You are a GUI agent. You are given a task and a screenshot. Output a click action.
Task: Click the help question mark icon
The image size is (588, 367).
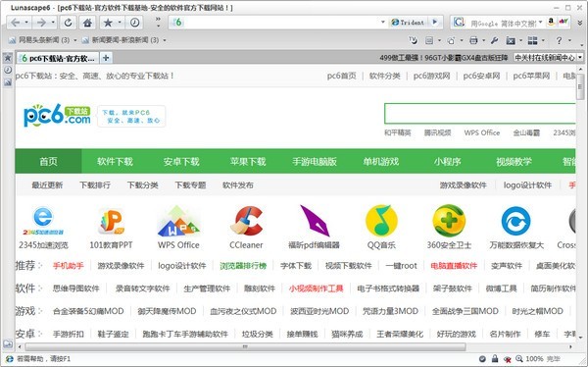pos(560,40)
